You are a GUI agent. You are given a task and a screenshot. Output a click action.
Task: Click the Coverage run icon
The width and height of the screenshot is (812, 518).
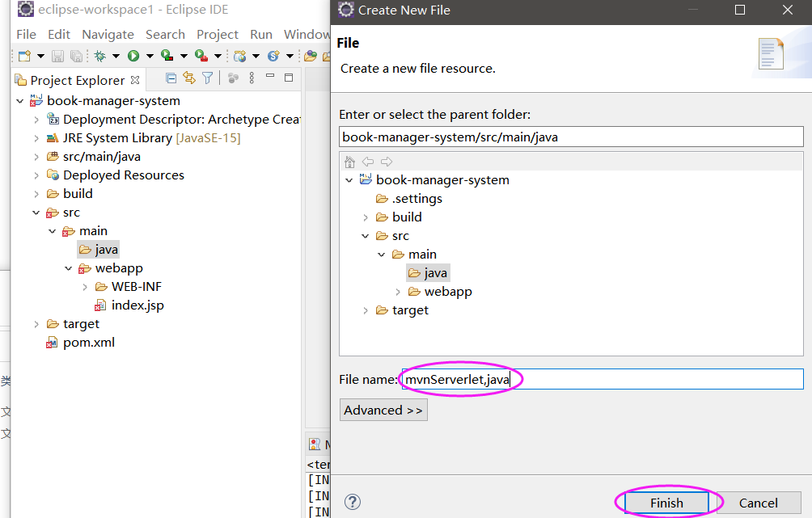(167, 56)
